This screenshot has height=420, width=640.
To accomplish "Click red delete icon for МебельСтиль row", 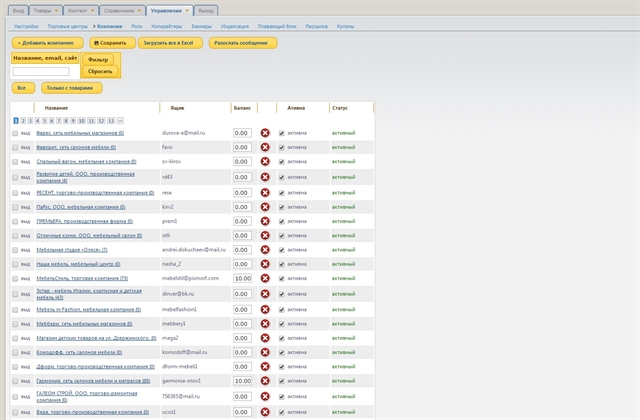I will [265, 278].
